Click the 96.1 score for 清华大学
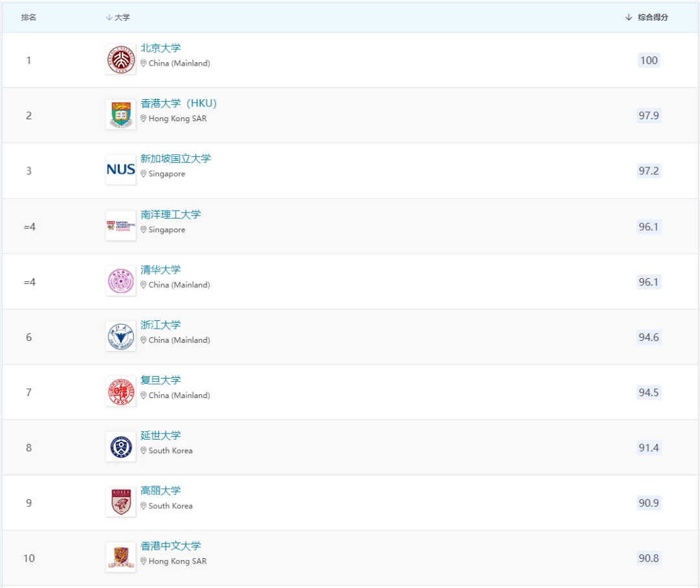The image size is (700, 588). pos(649,282)
